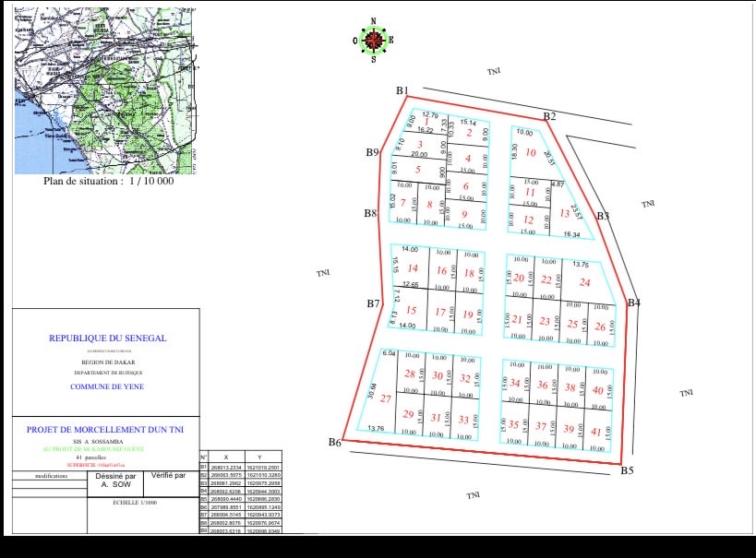Select parcel number 9
This screenshot has height=558, width=756.
[464, 214]
